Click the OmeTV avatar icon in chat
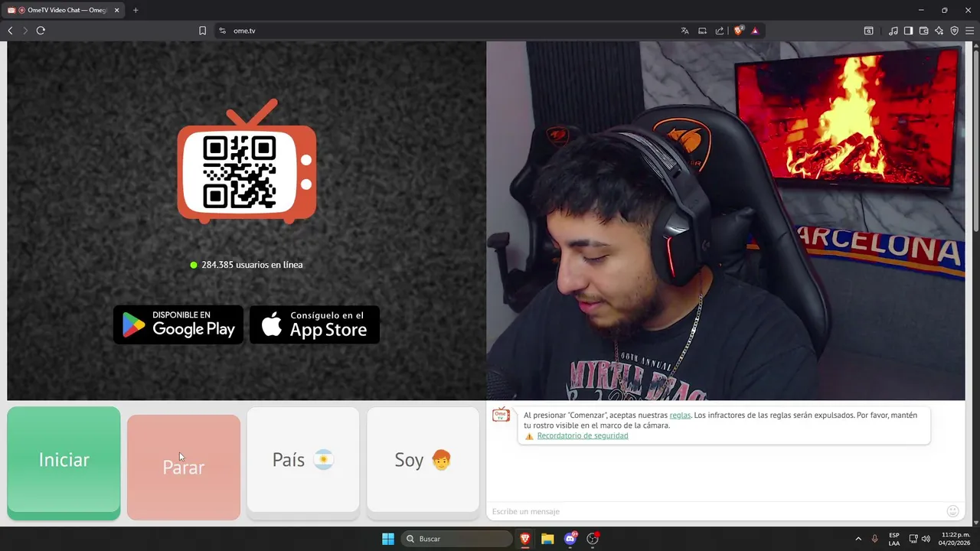Screen dimensions: 980x551 501,415
